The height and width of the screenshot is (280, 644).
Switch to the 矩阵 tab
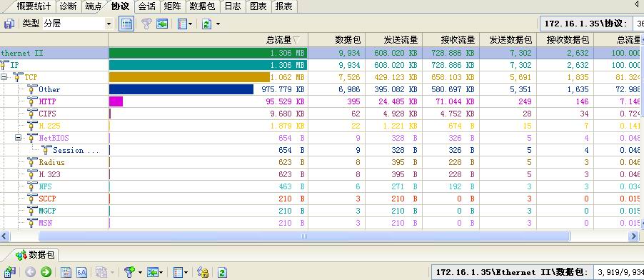tap(173, 6)
